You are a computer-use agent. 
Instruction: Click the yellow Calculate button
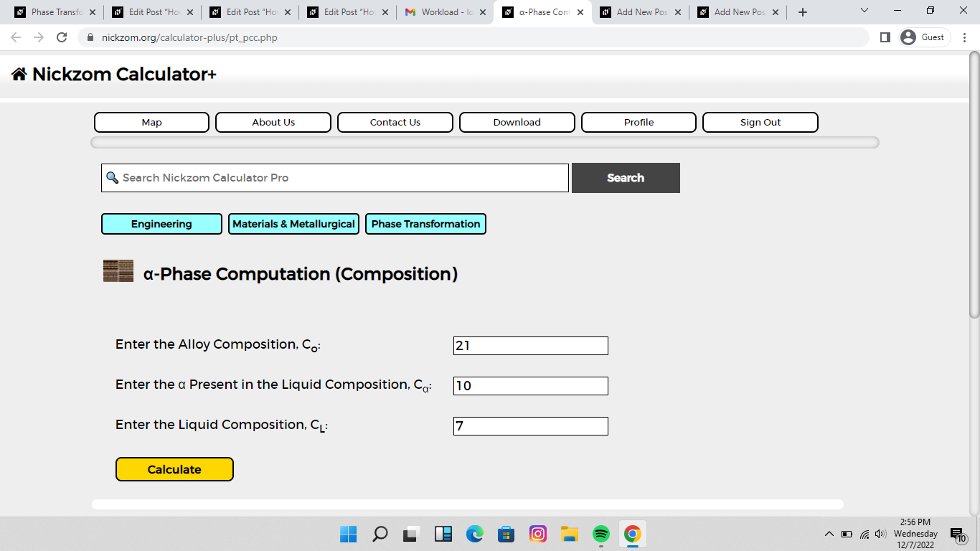click(174, 469)
